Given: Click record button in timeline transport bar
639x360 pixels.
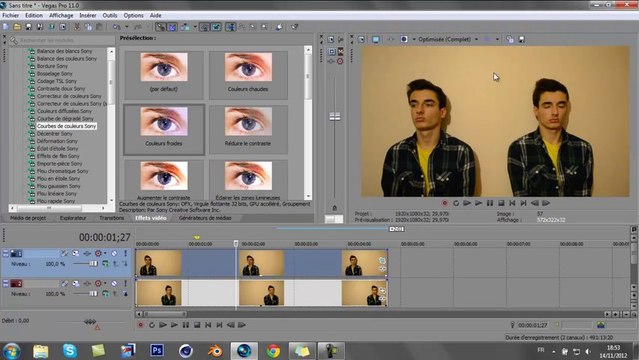Looking at the screenshot, I should tap(141, 325).
